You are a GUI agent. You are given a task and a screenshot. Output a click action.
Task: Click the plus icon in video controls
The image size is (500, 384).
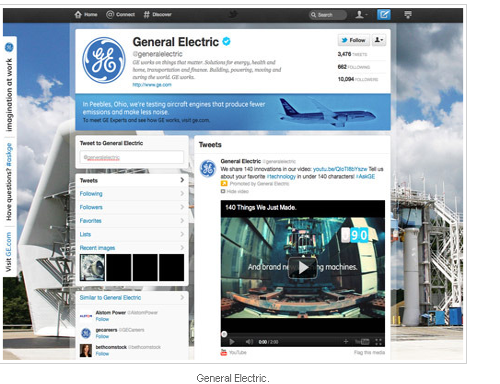click(x=346, y=342)
